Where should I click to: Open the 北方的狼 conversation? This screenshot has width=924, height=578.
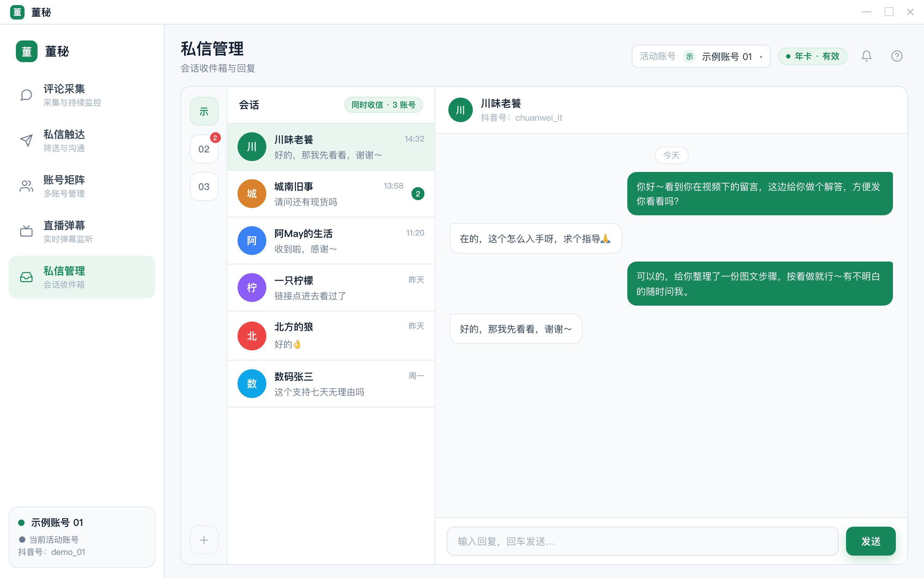click(x=331, y=336)
